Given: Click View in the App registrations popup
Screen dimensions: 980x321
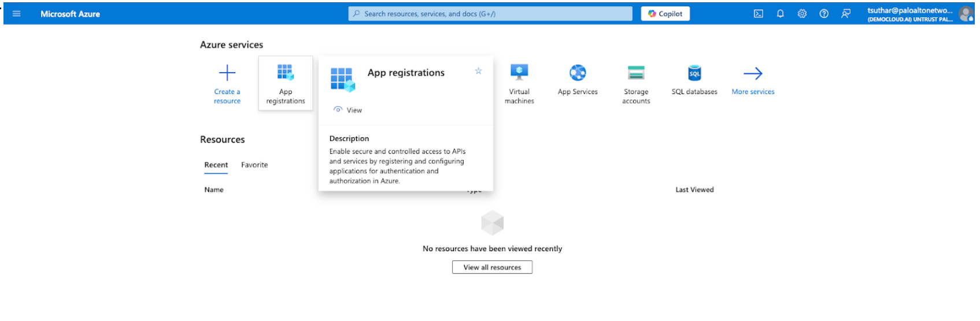Looking at the screenshot, I should [x=348, y=110].
